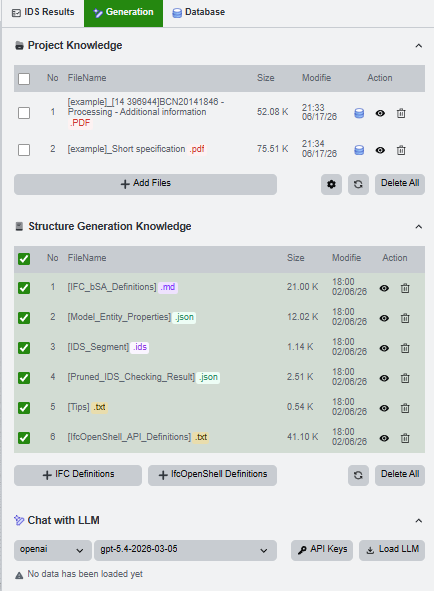Click database icon for Short specification pdf
Image resolution: width=434 pixels, height=591 pixels.
[x=359, y=150]
